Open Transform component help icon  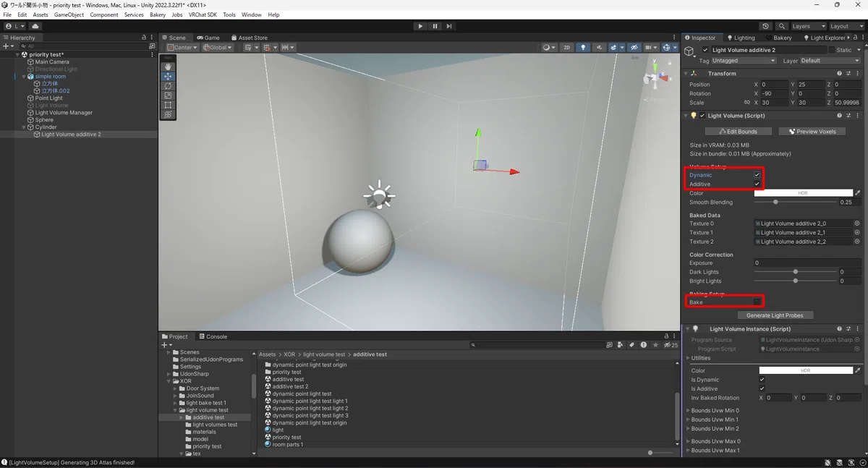click(x=840, y=73)
